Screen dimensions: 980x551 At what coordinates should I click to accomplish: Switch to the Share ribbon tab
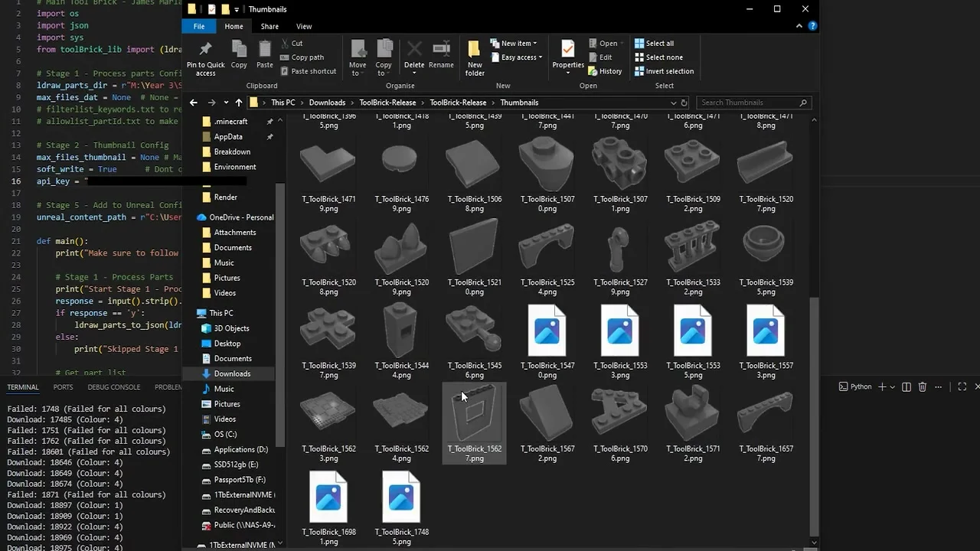(269, 26)
